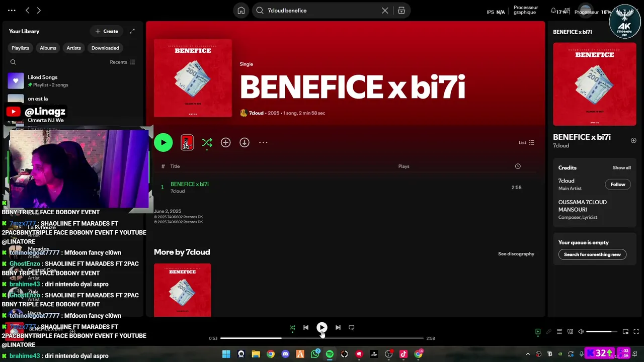Follow the artist 7cloud

618,185
